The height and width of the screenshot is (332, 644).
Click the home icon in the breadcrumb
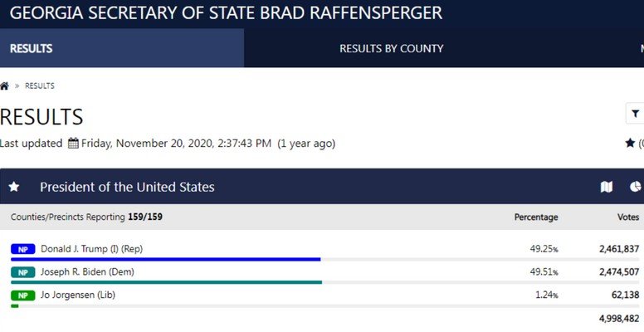[x=4, y=85]
